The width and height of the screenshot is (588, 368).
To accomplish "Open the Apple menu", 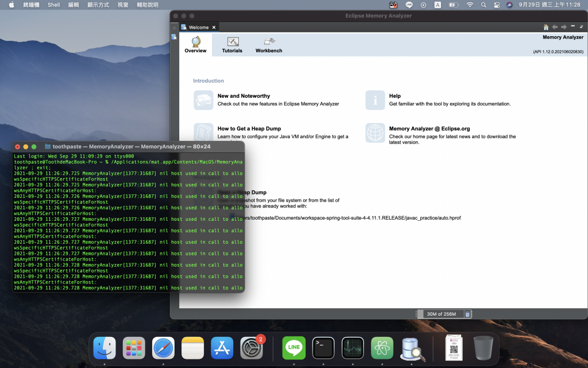I will (x=11, y=5).
